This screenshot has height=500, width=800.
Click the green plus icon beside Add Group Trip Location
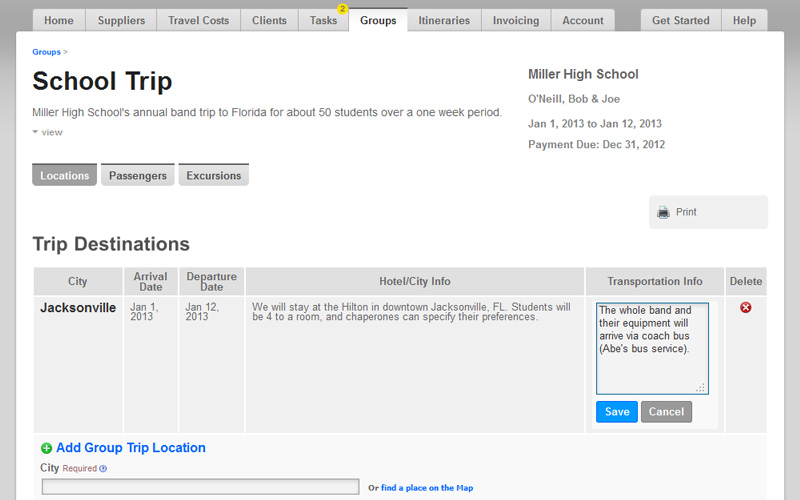46,448
